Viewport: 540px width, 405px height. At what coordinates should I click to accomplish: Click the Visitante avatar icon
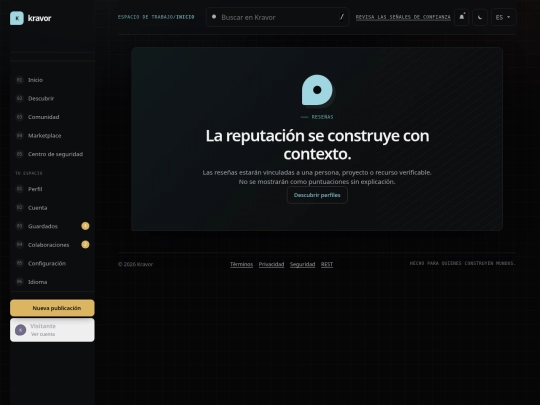point(20,330)
